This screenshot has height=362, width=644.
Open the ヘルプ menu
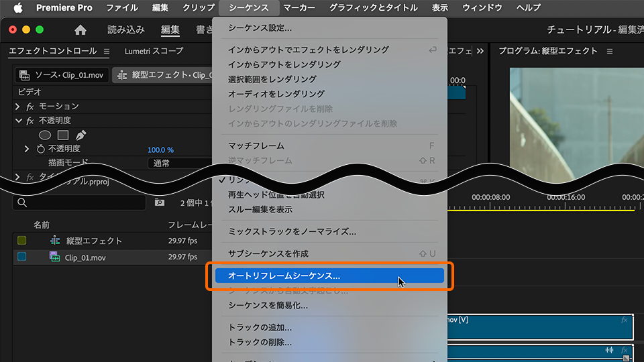click(x=529, y=8)
